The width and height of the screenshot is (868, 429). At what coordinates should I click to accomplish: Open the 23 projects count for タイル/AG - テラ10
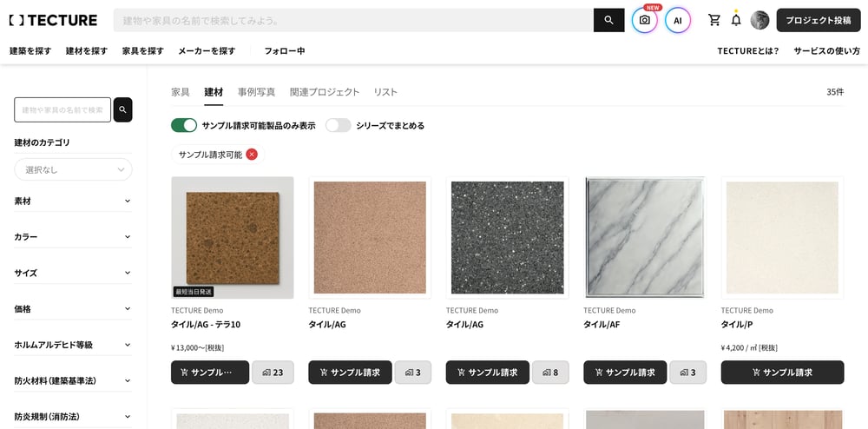[x=273, y=373]
